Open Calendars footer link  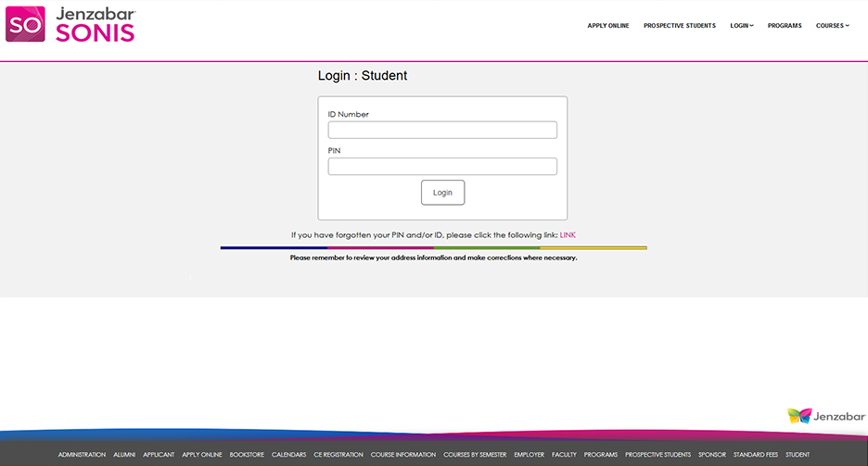(x=288, y=454)
